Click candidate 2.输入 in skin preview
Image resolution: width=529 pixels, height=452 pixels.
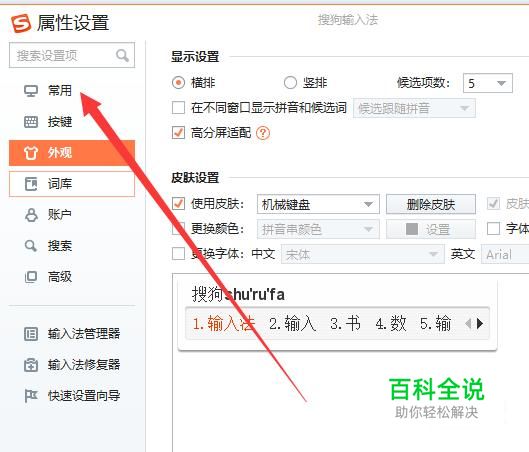point(293,324)
